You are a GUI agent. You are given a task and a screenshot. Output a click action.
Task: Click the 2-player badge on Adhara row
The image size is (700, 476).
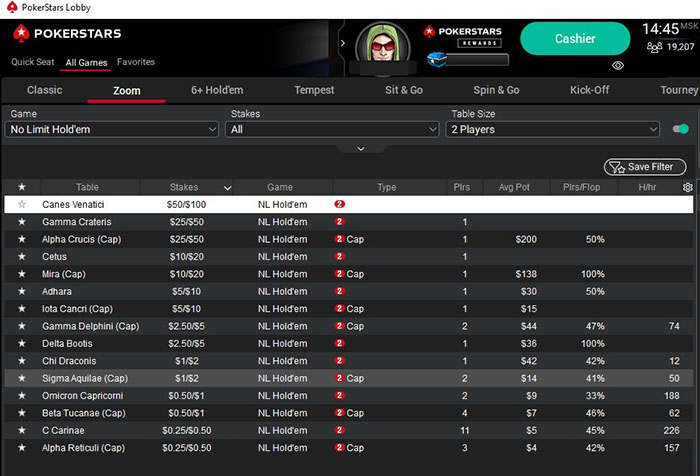[339, 291]
